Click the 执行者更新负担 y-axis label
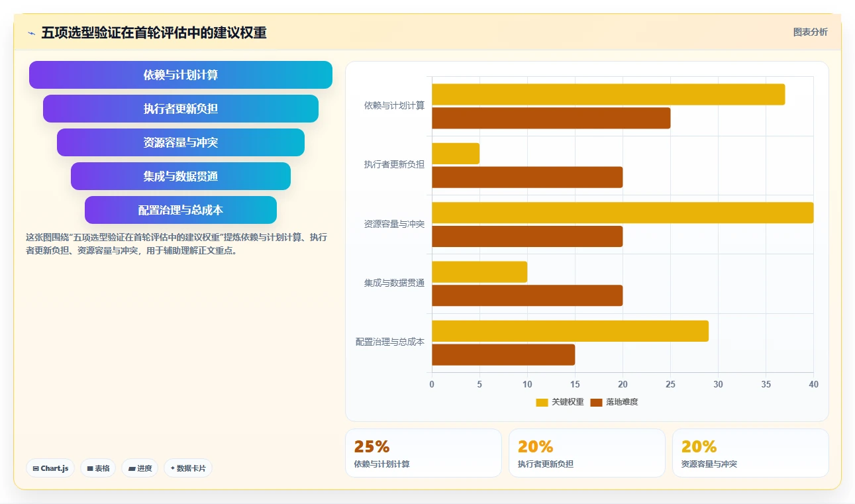Viewport: 855px width, 504px height. click(x=394, y=164)
